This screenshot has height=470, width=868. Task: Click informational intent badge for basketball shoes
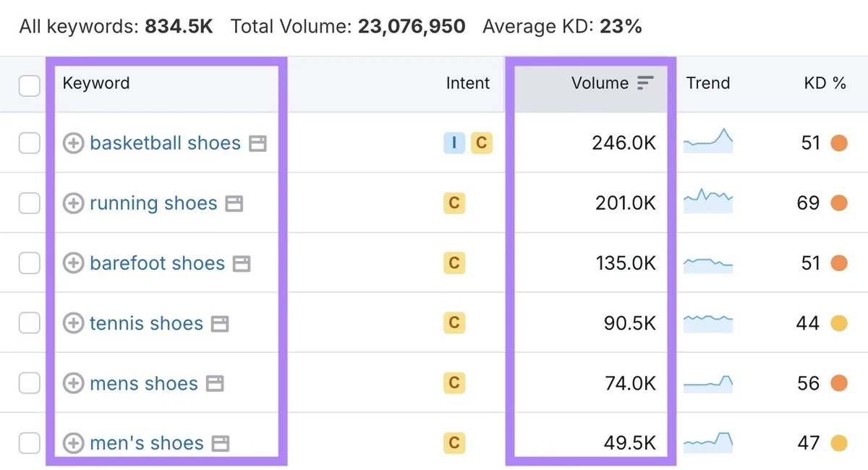coord(454,143)
